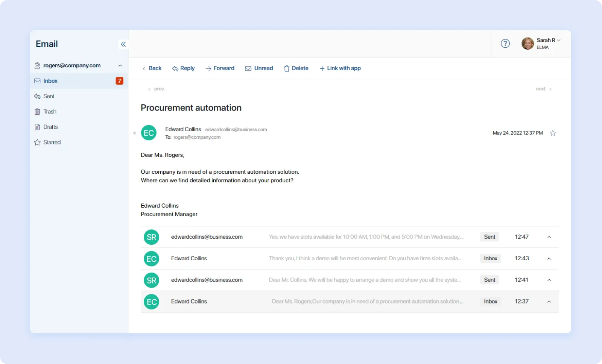Open the Sent folder
The width and height of the screenshot is (602, 364).
click(49, 96)
